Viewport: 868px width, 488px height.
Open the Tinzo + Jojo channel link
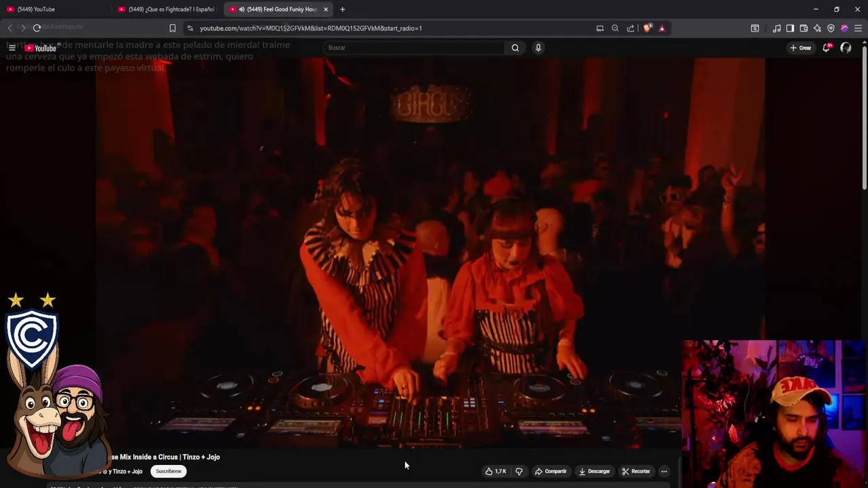coord(127,471)
